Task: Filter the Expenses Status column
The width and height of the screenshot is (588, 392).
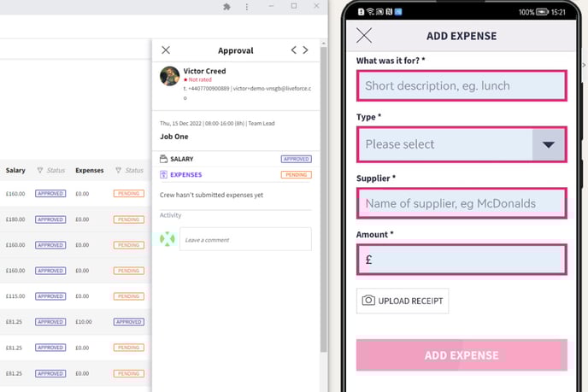Action: [119, 170]
